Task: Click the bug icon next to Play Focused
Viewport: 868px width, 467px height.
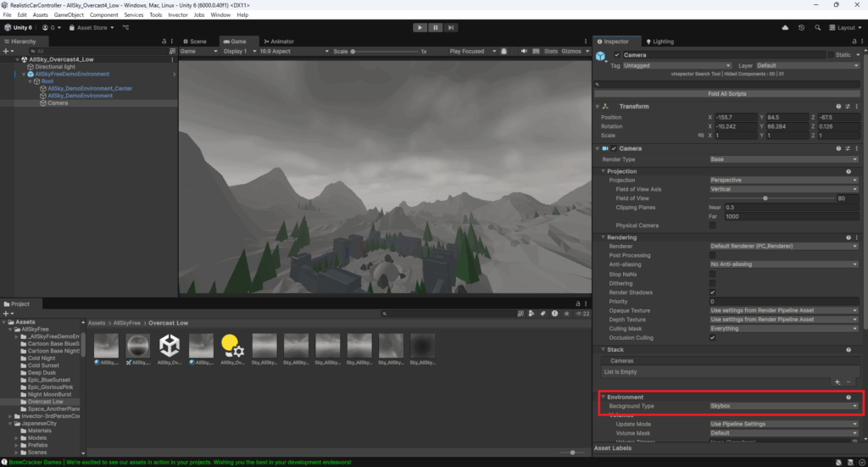Action: click(504, 51)
